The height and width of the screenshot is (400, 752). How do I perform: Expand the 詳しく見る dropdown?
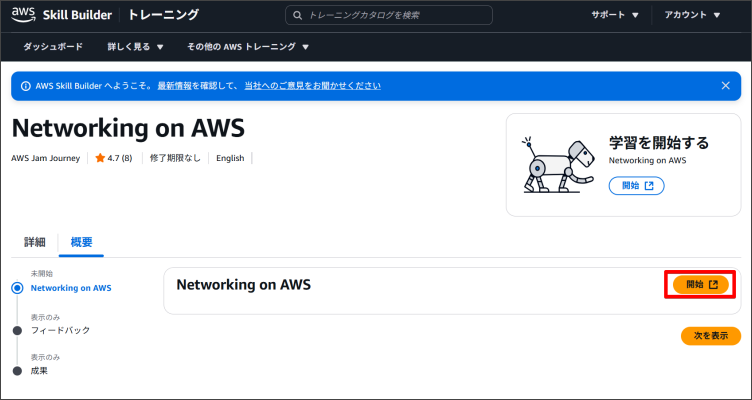pyautogui.click(x=135, y=47)
